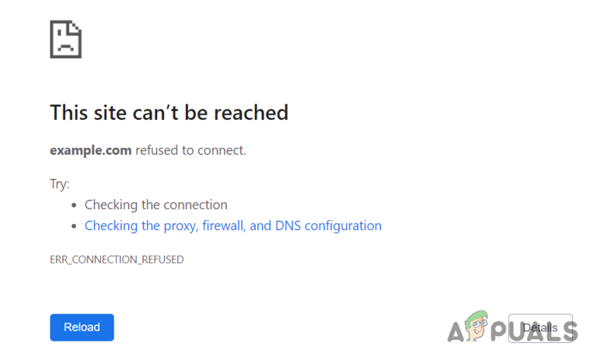Click the "Try:" label
The height and width of the screenshot is (364, 604).
[60, 184]
